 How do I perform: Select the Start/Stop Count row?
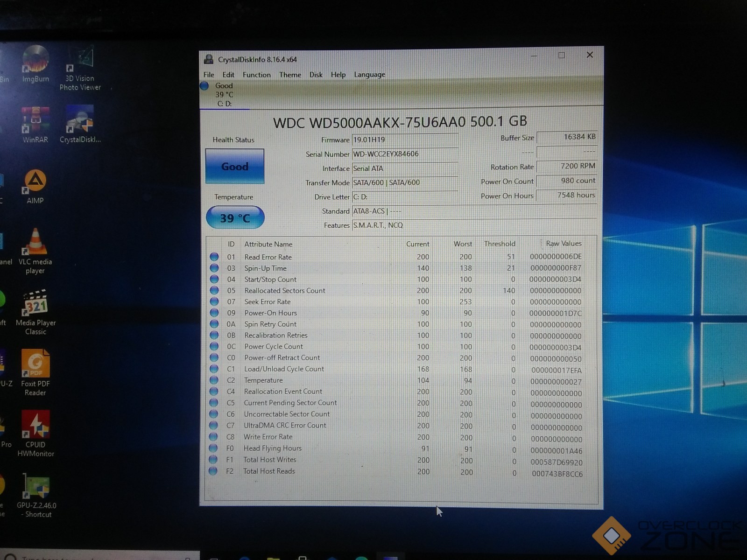click(402, 279)
